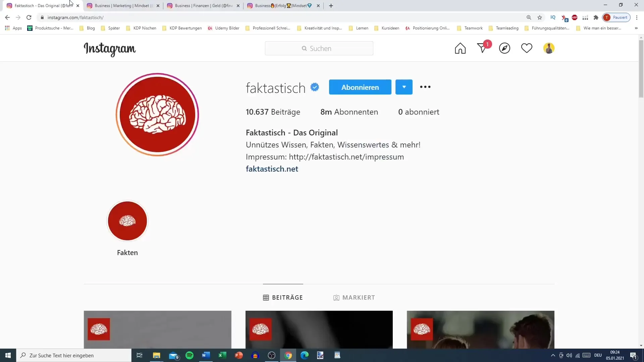
Task: Switch to the Business | Marketing | Mindset tab
Action: (123, 6)
